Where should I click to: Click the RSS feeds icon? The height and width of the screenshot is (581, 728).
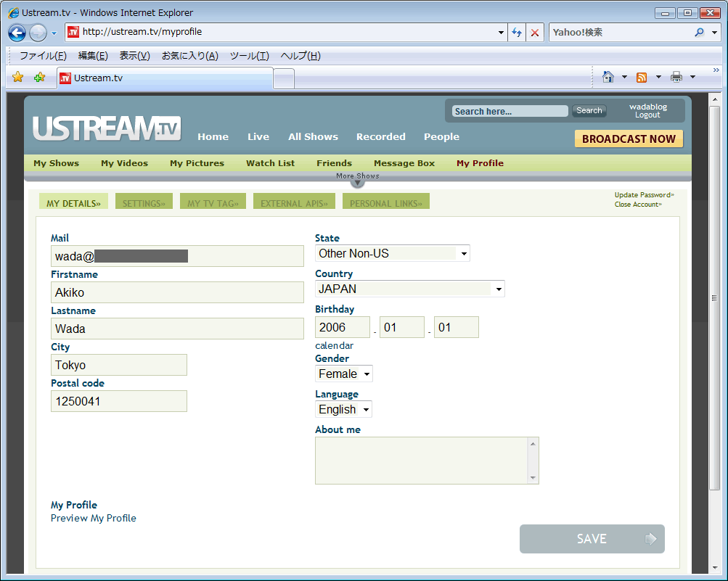[x=642, y=78]
